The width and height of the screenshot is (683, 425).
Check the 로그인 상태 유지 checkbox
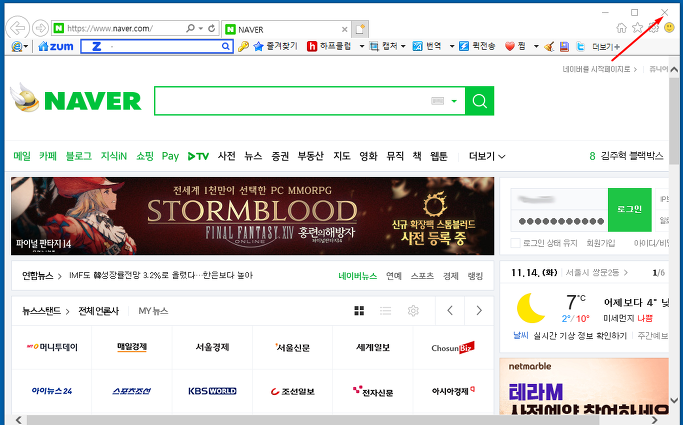(515, 243)
